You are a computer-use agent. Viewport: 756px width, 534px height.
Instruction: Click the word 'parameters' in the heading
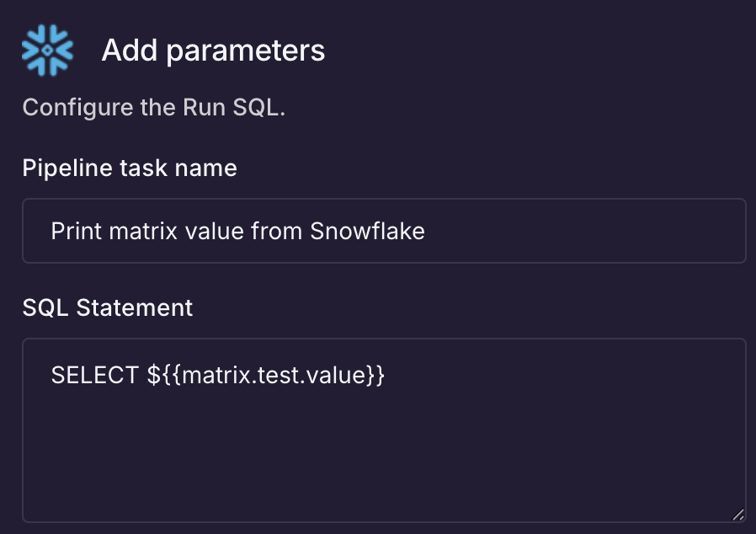[x=245, y=51]
